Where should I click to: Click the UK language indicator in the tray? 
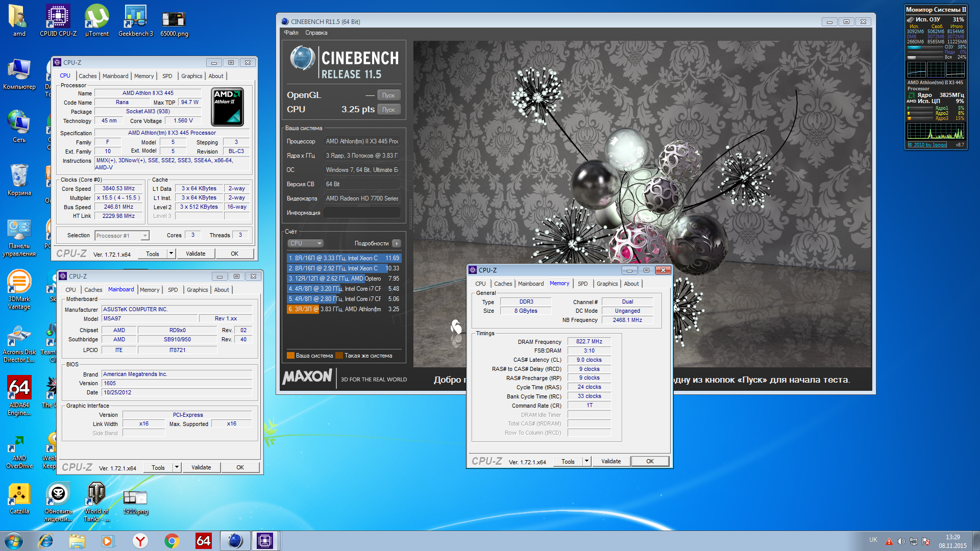pyautogui.click(x=873, y=540)
